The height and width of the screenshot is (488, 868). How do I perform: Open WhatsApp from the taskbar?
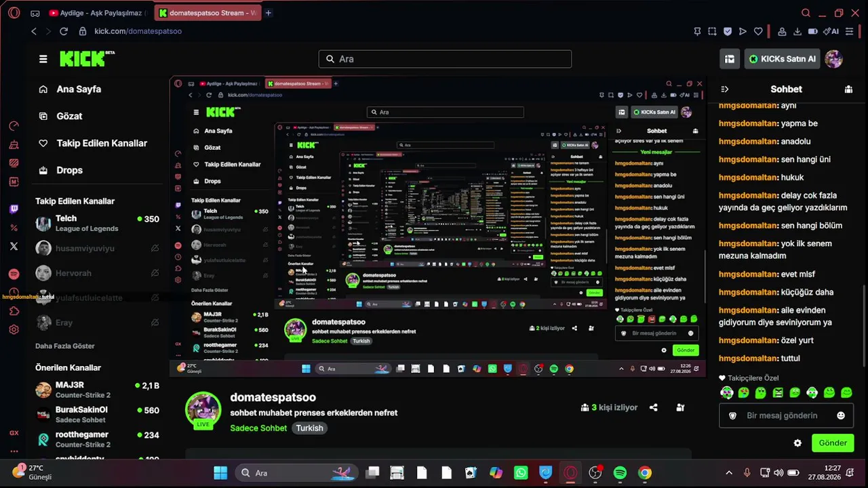pos(521,473)
